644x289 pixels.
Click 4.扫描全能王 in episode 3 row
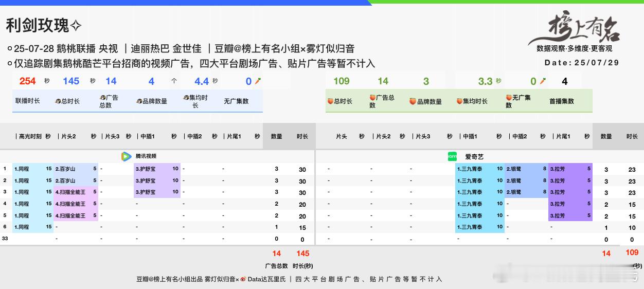tap(70, 192)
